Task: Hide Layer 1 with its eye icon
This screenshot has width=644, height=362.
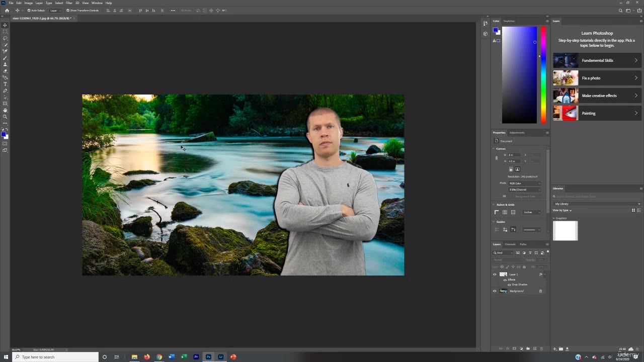Action: pyautogui.click(x=495, y=274)
